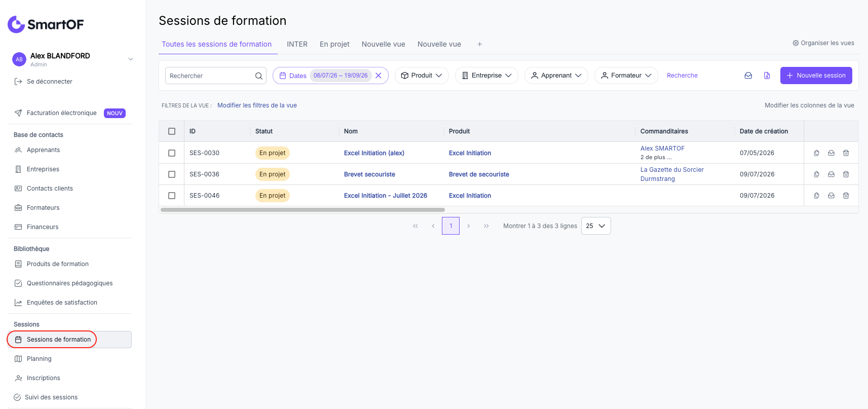Click the search magnifier icon
The width and height of the screenshot is (868, 409).
coord(259,76)
